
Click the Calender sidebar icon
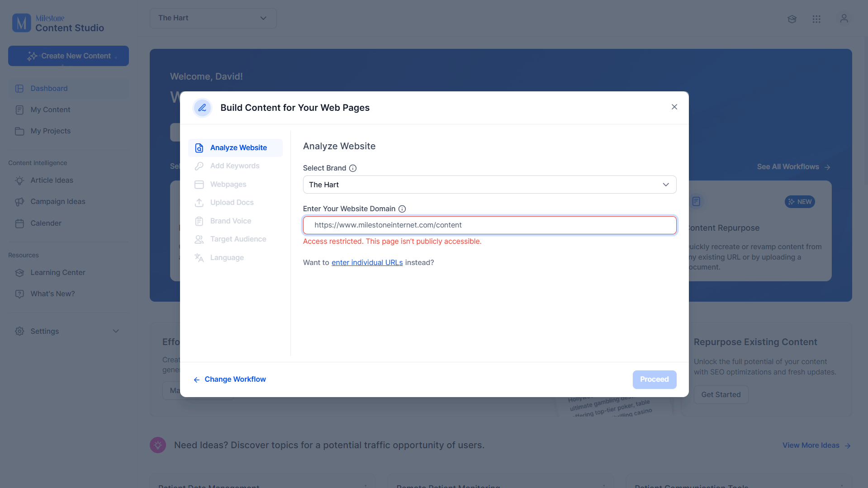click(x=19, y=223)
